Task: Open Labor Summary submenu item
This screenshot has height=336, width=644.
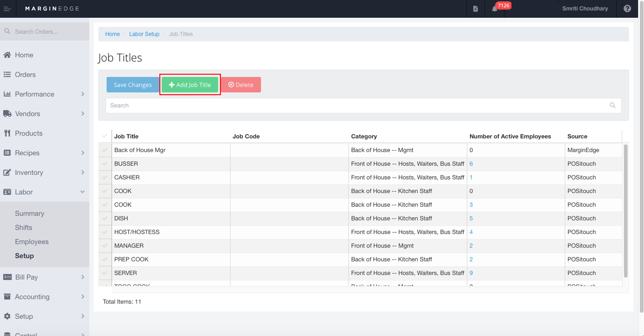Action: click(x=30, y=214)
